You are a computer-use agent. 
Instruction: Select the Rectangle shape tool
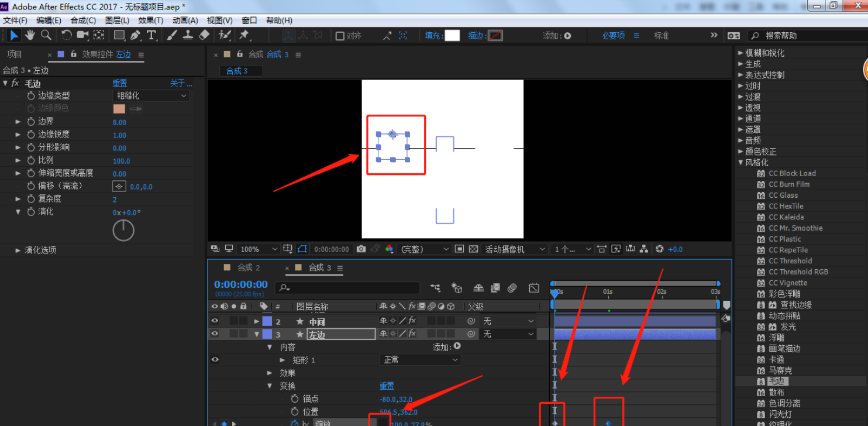(x=119, y=36)
